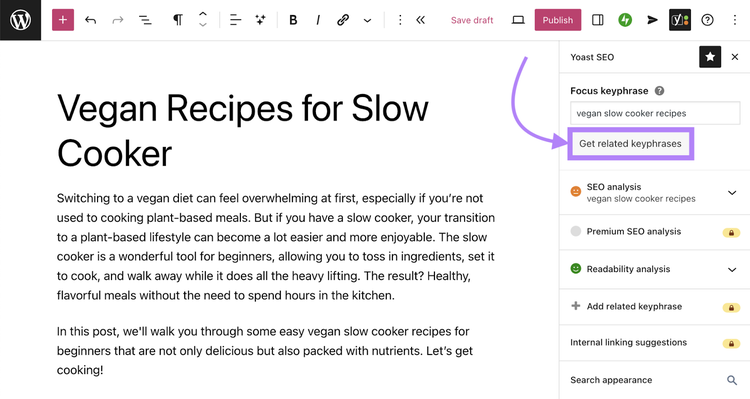Click the paragraph block type icon
Screen dimensions: 750x399
point(177,20)
